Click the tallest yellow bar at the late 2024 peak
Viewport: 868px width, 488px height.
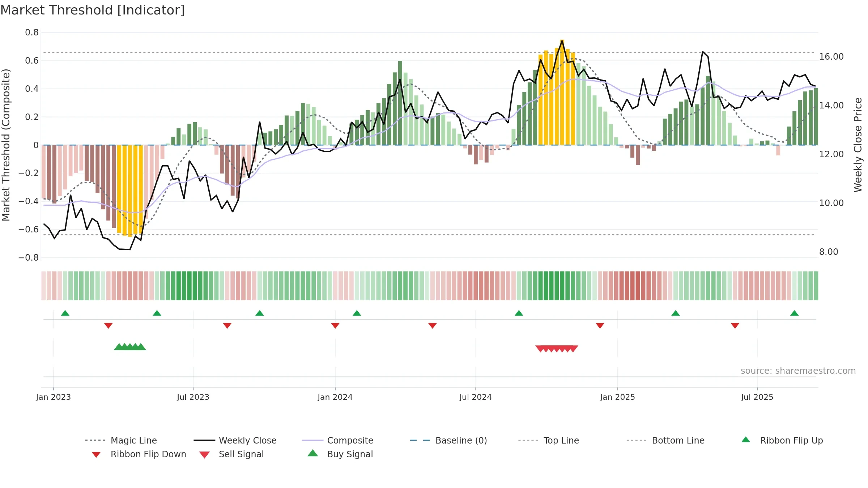(x=562, y=92)
